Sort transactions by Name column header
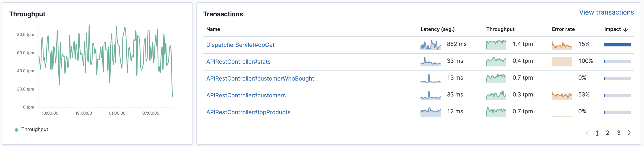This screenshot has width=644, height=147. pyautogui.click(x=213, y=29)
